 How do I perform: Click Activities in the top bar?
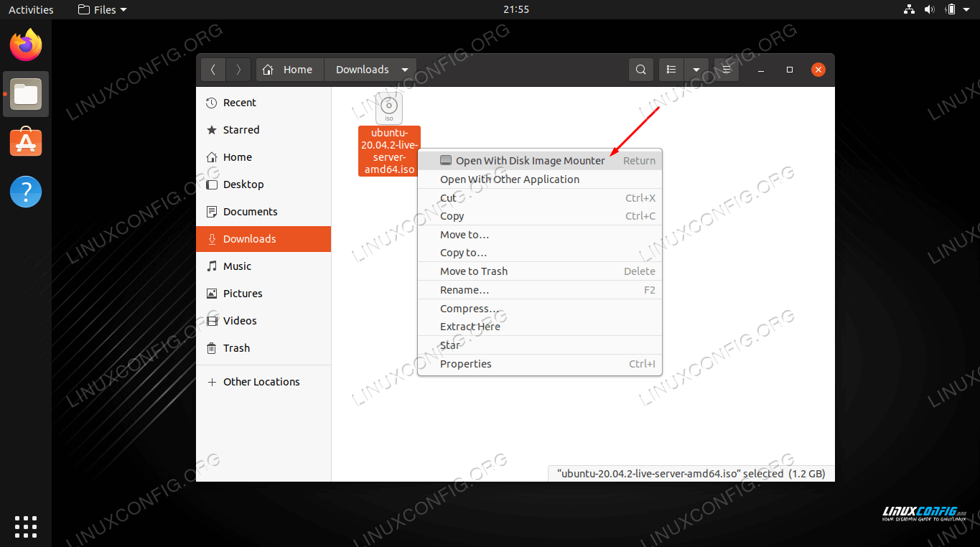pyautogui.click(x=31, y=9)
